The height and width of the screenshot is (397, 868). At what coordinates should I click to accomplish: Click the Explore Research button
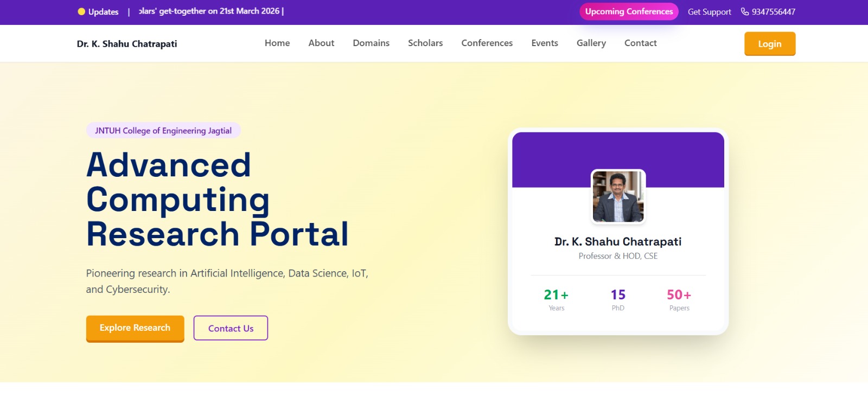(135, 328)
